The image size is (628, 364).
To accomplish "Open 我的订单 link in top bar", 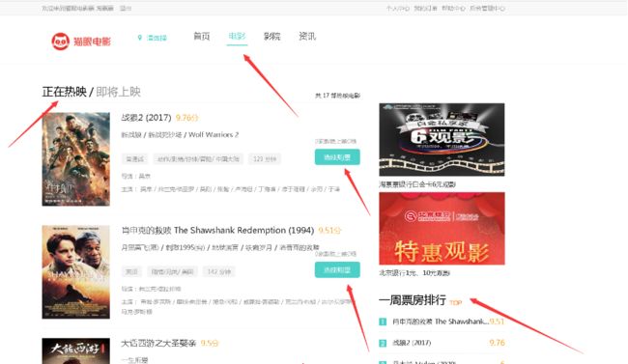I will 425,8.
